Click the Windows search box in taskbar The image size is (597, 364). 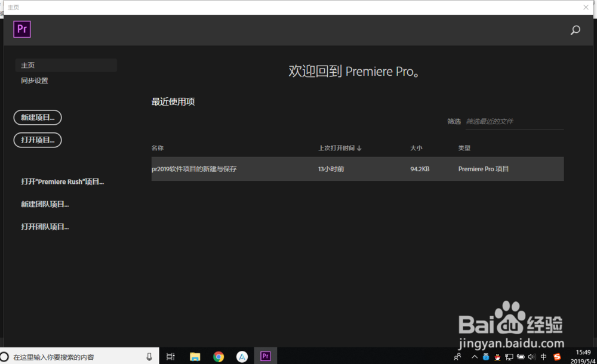tap(79, 357)
